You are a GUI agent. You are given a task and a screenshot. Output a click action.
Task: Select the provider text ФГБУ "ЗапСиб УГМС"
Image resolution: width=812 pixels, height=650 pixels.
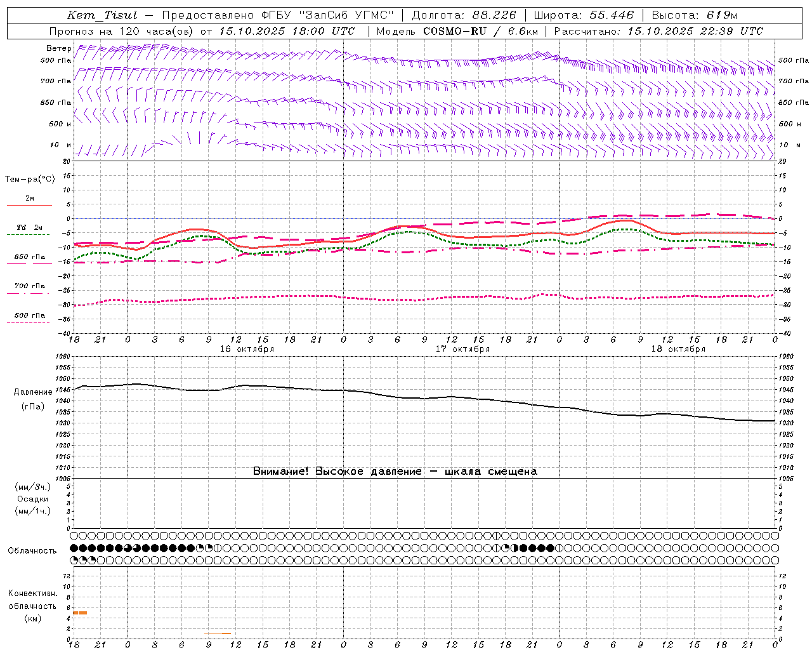[327, 15]
